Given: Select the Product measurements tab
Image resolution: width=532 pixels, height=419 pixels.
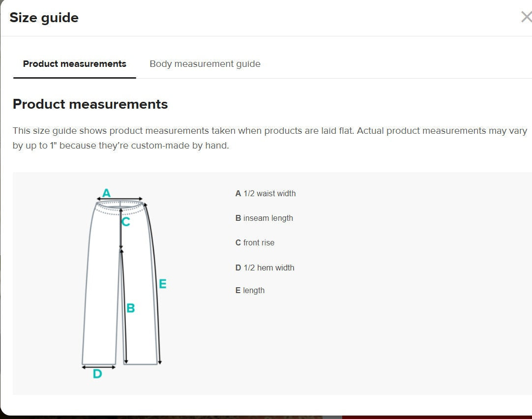Looking at the screenshot, I should [75, 64].
